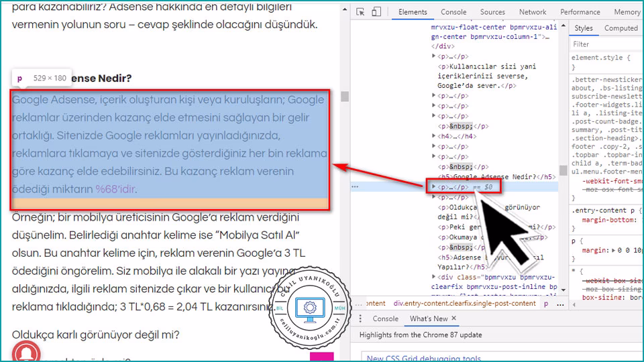This screenshot has height=362, width=644.
Task: Expand the collapsed h4 node
Action: [x=434, y=135]
